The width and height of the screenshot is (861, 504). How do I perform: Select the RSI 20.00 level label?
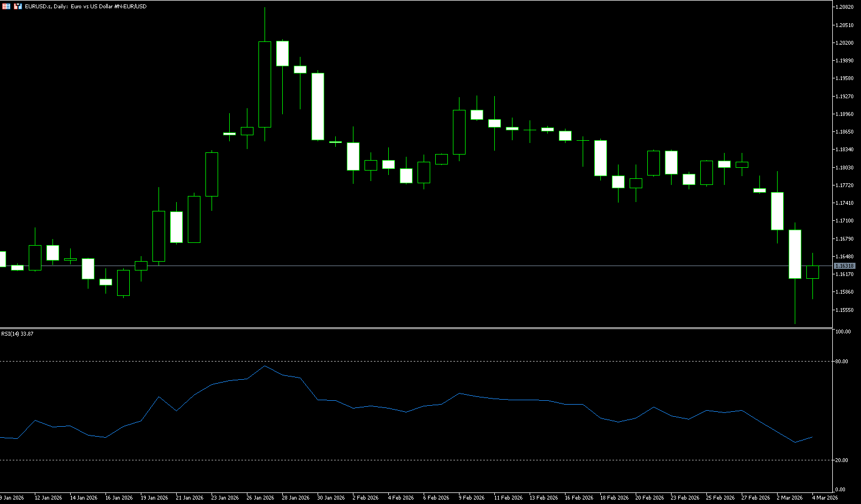pos(842,460)
